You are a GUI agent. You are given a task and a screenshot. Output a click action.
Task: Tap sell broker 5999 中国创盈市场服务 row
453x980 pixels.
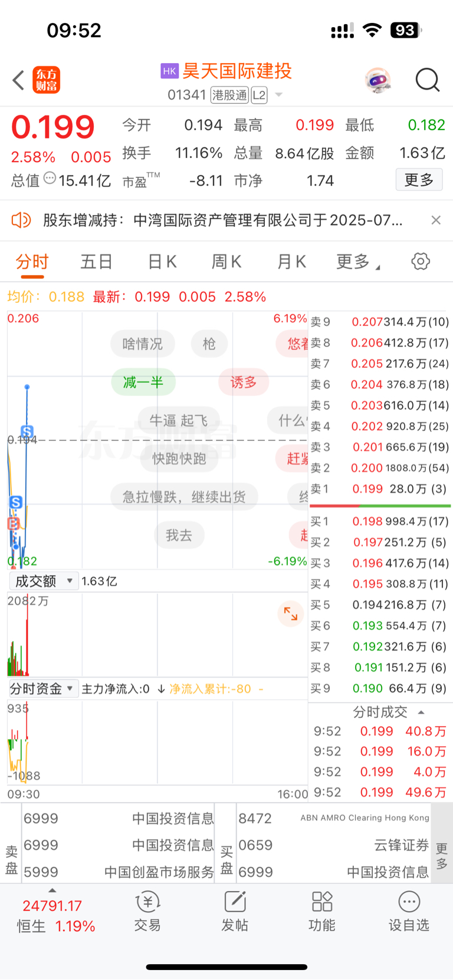pos(119,872)
